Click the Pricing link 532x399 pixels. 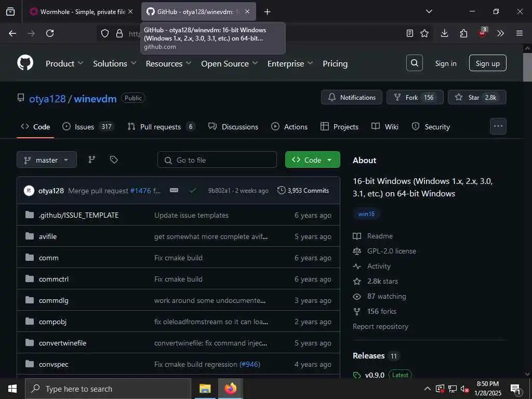coord(335,63)
